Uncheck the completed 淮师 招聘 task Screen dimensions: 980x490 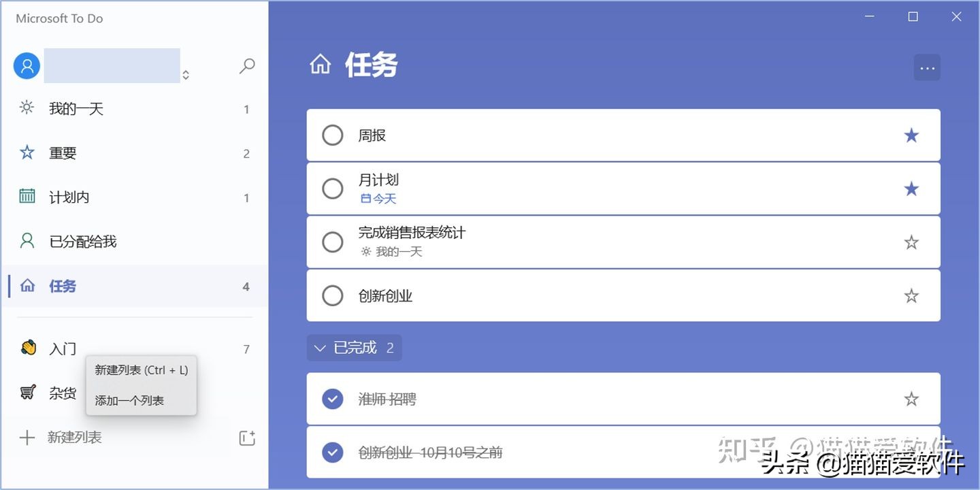click(x=332, y=398)
